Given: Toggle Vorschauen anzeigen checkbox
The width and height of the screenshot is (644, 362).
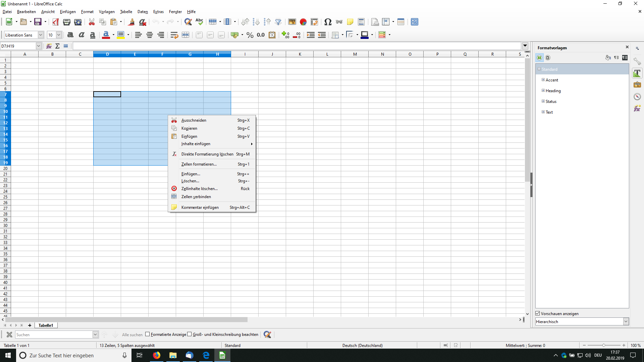Looking at the screenshot, I should click(539, 313).
